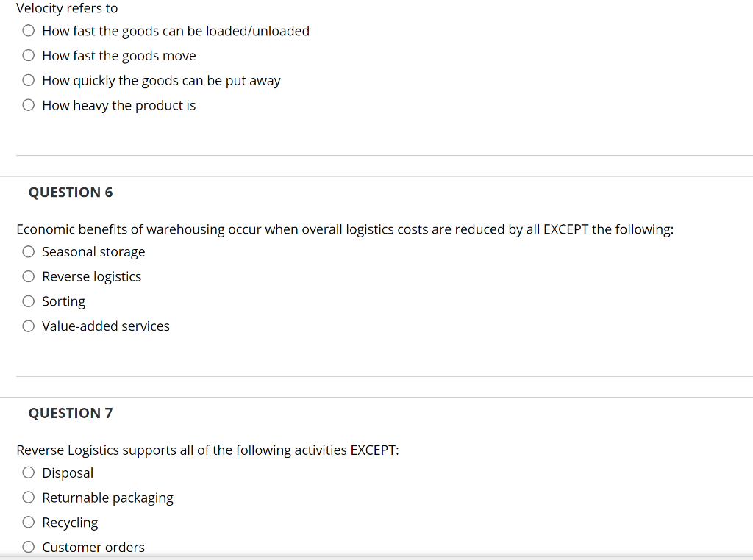This screenshot has height=560, width=753.
Task: Click the 'Reverse Logistics supports' question text
Action: pos(207,450)
